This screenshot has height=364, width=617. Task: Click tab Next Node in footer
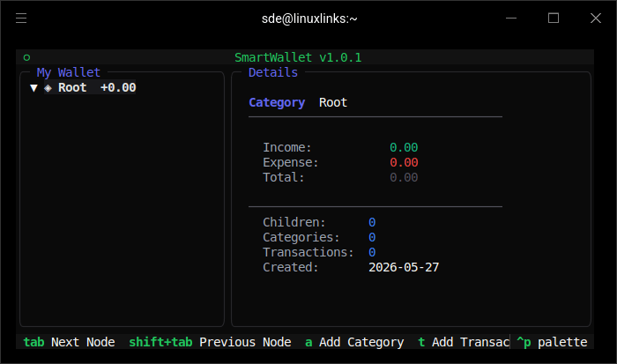(x=70, y=342)
